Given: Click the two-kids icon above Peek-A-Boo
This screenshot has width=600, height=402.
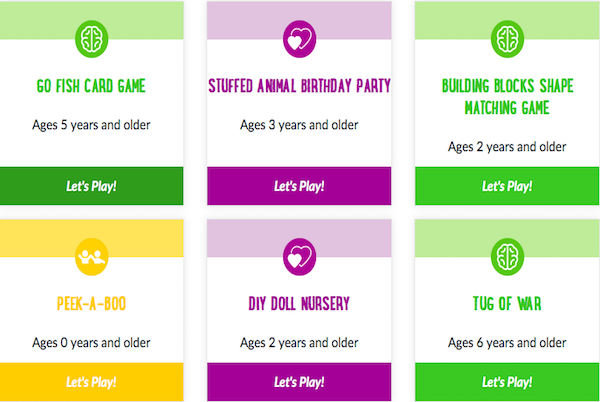Looking at the screenshot, I should [x=91, y=257].
